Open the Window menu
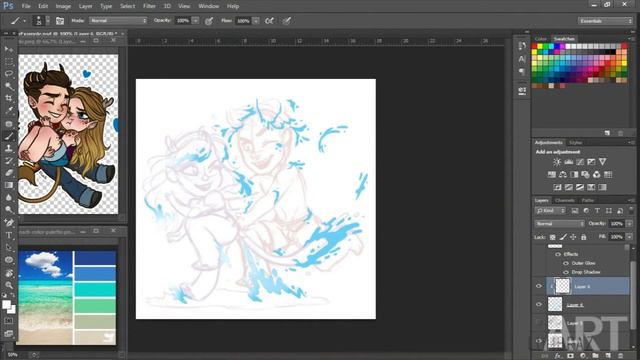Image resolution: width=640 pixels, height=360 pixels. pyautogui.click(x=209, y=6)
